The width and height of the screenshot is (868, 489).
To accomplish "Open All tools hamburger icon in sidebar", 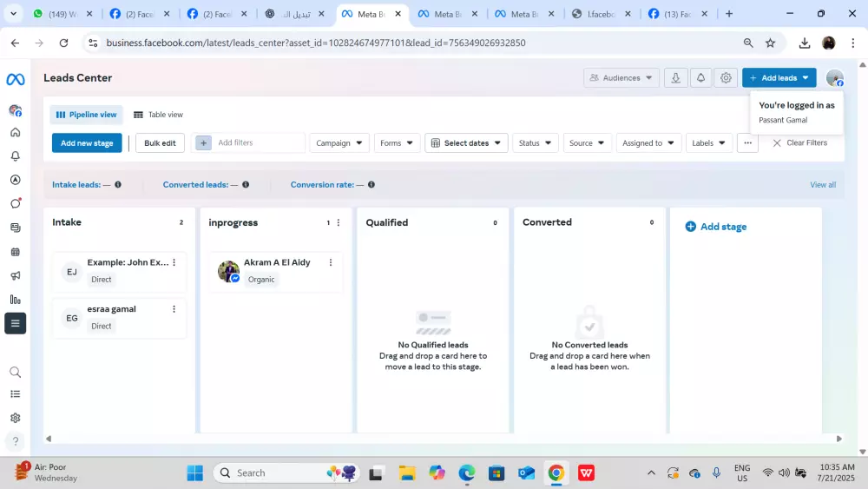I will click(16, 323).
